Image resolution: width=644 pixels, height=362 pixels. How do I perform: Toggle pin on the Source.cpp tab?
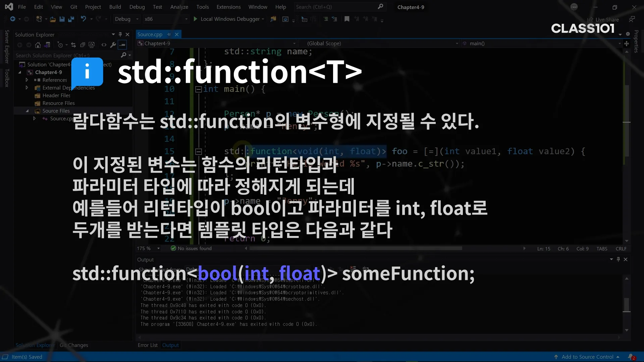169,35
